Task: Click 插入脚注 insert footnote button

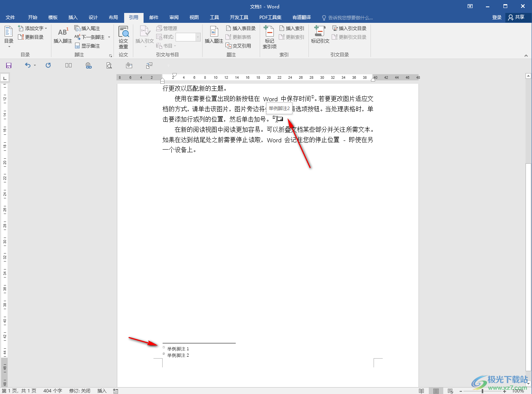Action: click(62, 35)
